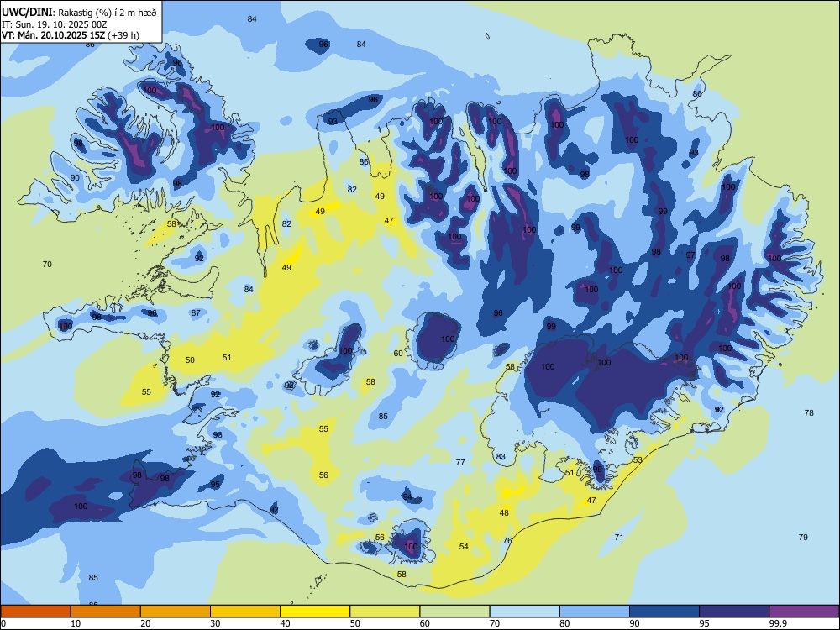Click the legend tick label '30'
The image size is (840, 630).
click(x=215, y=623)
